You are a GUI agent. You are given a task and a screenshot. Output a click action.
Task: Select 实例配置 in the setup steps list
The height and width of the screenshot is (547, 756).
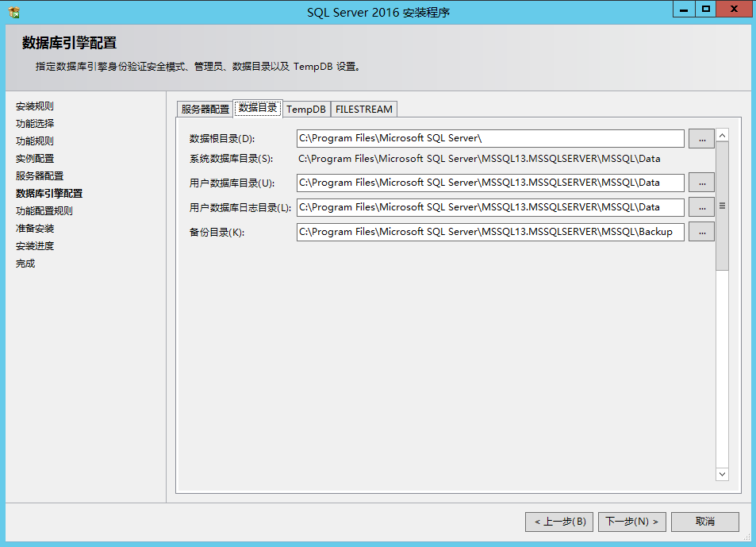click(35, 158)
